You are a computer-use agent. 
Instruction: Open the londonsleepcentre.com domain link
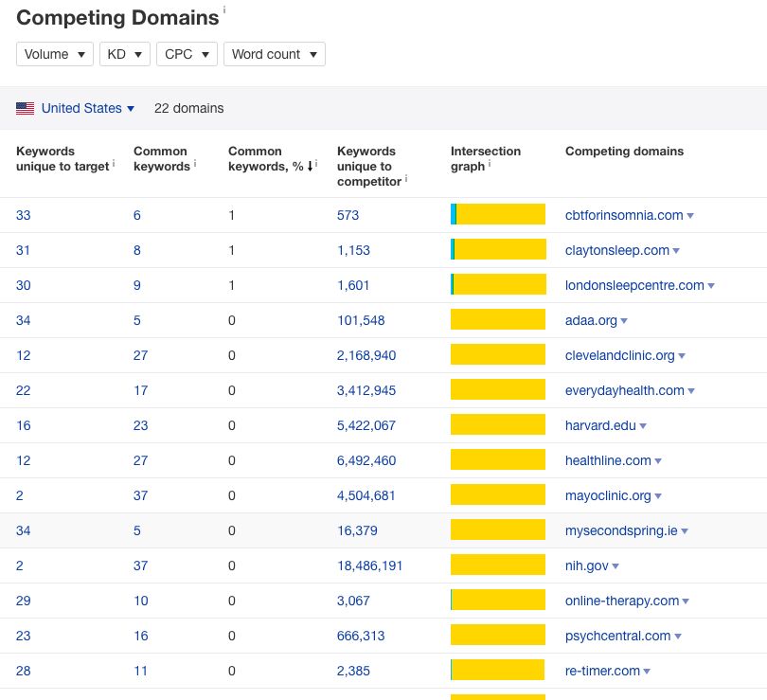pyautogui.click(x=634, y=285)
